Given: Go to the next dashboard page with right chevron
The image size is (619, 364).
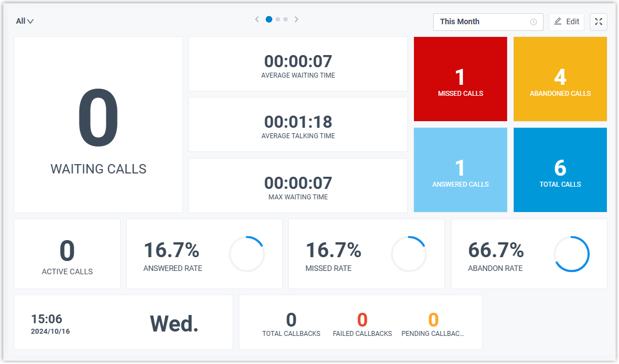Looking at the screenshot, I should point(297,19).
